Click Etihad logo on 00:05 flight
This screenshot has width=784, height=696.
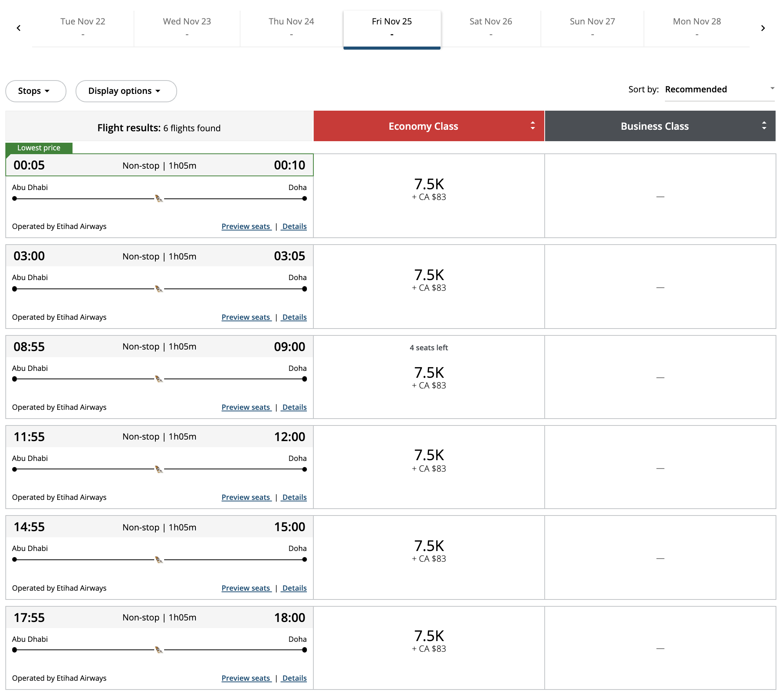pyautogui.click(x=159, y=199)
